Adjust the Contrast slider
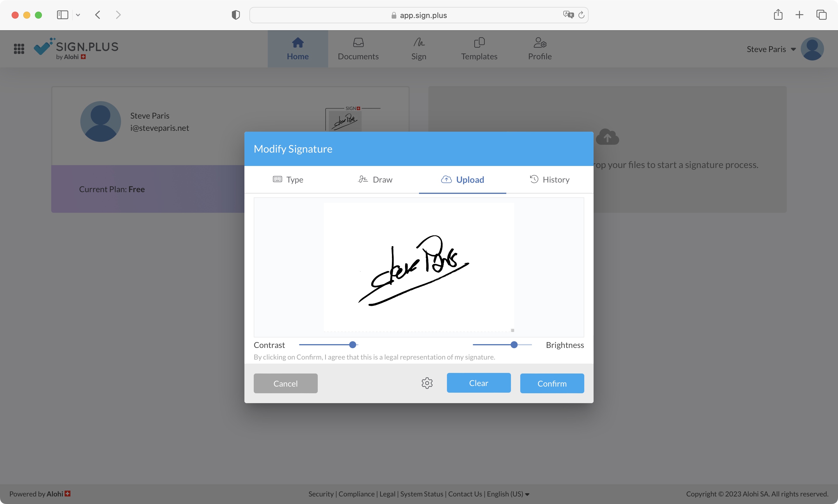838x504 pixels. pyautogui.click(x=353, y=344)
